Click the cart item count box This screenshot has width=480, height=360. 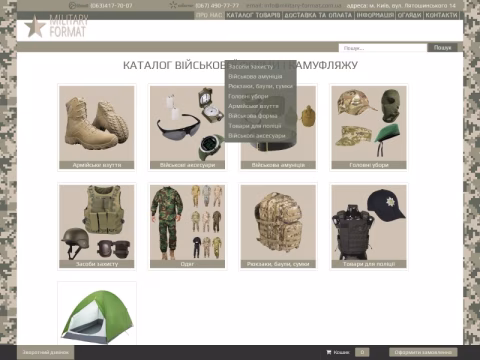pyautogui.click(x=362, y=352)
